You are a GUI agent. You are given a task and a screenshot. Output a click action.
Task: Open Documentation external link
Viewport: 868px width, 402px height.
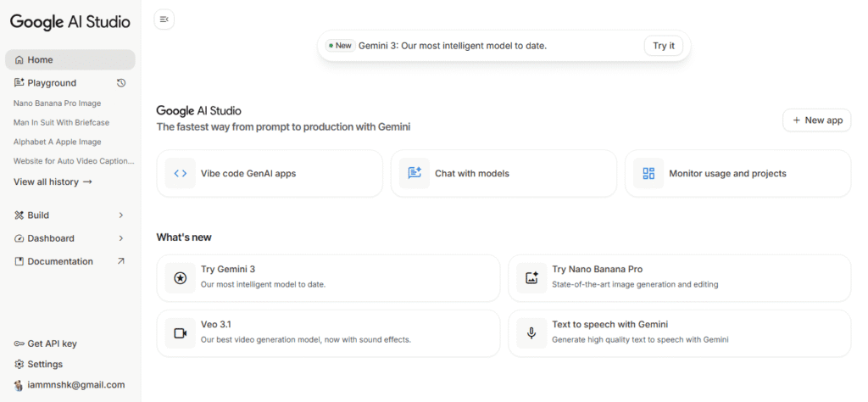(120, 261)
